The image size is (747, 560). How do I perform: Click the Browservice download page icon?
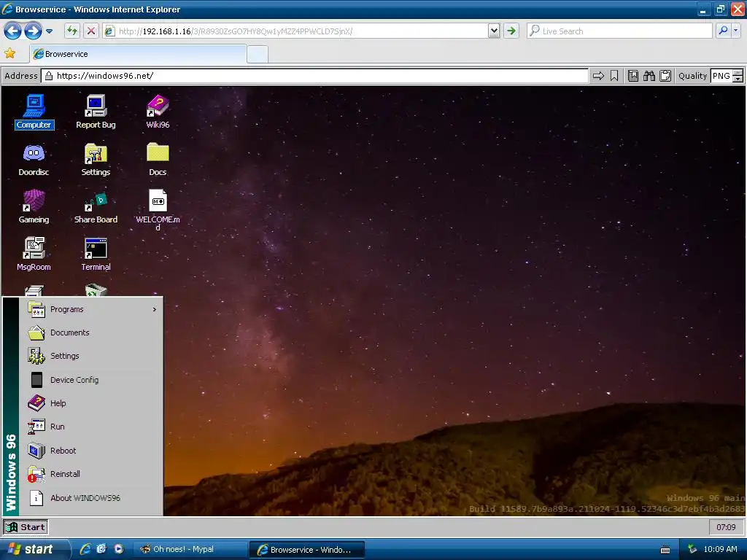(x=633, y=76)
